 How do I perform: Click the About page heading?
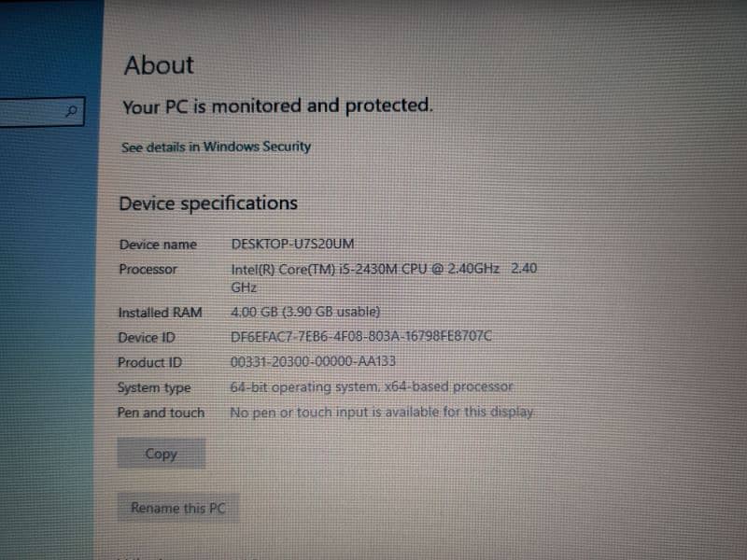click(x=159, y=65)
